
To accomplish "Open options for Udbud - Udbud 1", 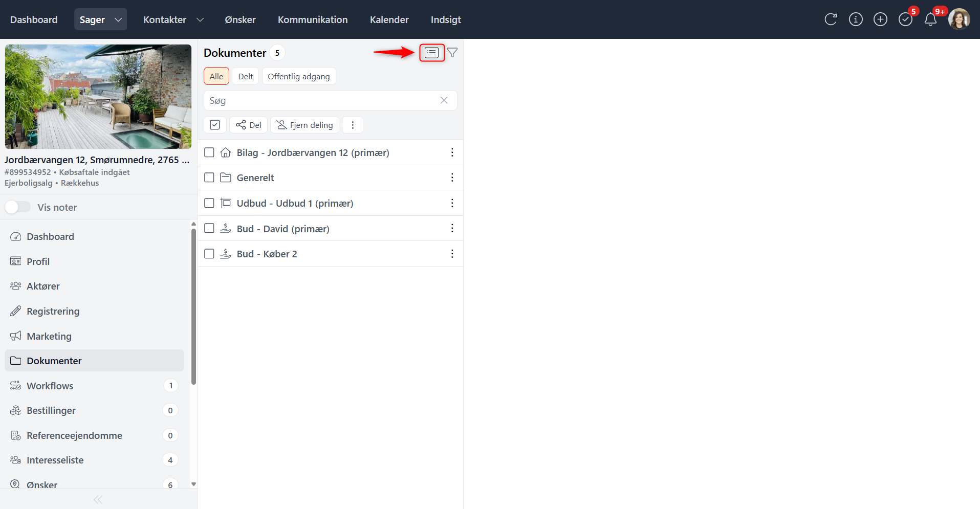I will (452, 203).
